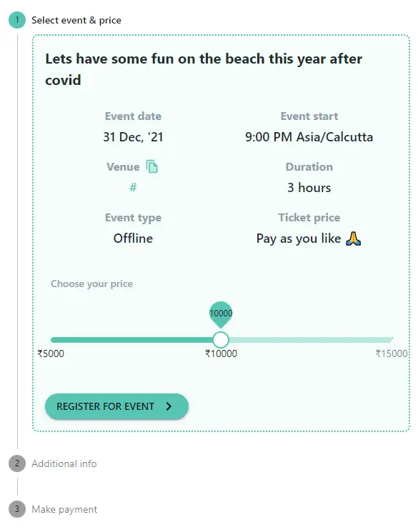Viewport: 418px width, 532px height.
Task: Click the step 2 circle icon
Action: 17,463
